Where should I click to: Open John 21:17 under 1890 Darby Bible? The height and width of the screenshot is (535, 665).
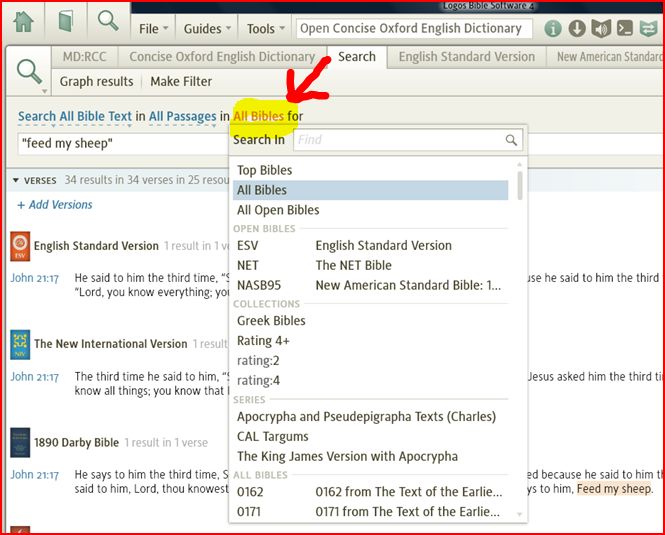(x=34, y=475)
